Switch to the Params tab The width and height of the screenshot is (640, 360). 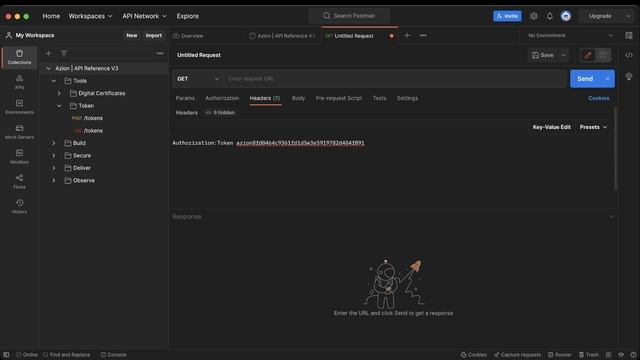185,98
